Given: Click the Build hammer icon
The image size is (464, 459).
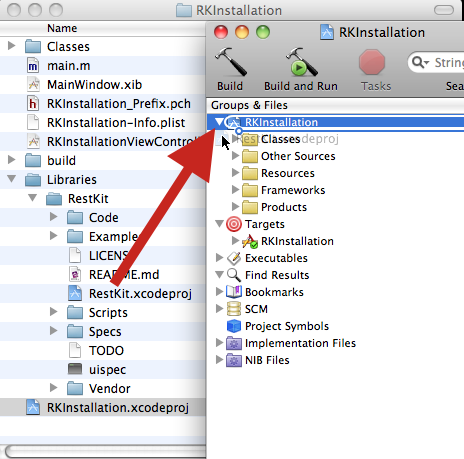Looking at the screenshot, I should pyautogui.click(x=231, y=62).
